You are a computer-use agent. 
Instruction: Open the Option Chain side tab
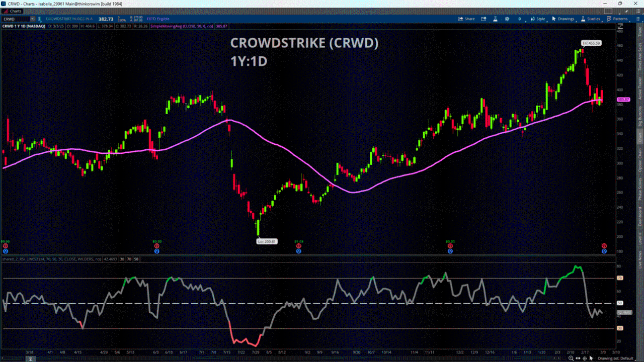(640, 161)
